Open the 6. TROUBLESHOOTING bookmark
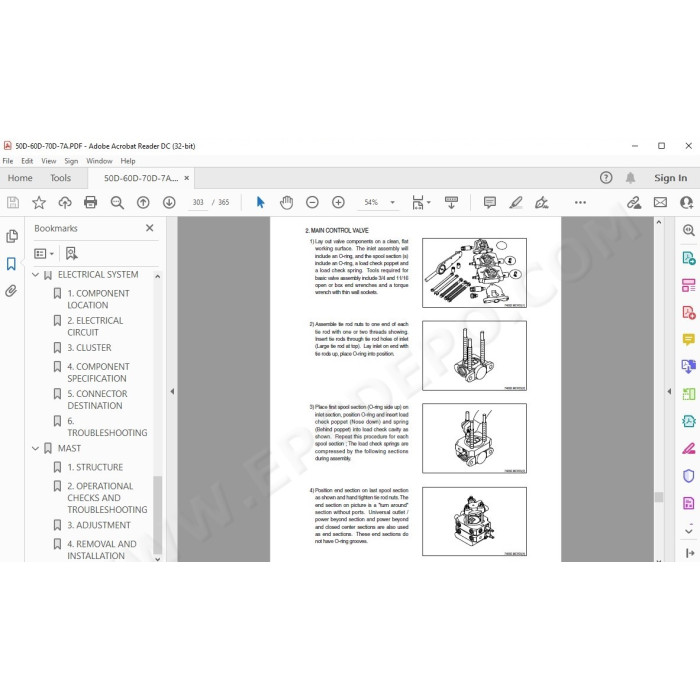Image resolution: width=700 pixels, height=700 pixels. pos(107,427)
